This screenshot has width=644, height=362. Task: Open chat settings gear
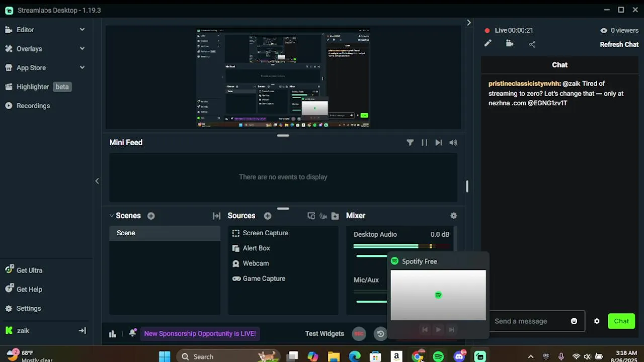click(x=597, y=321)
